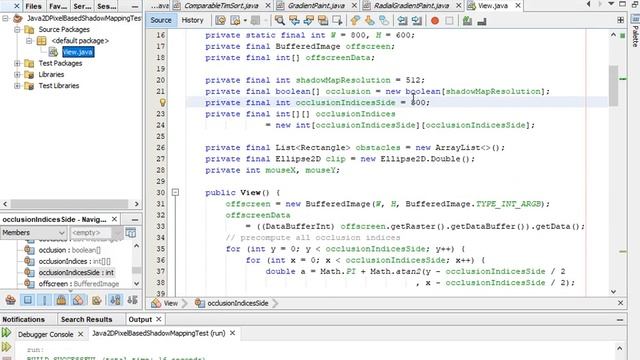The width and height of the screenshot is (640, 360).
Task: Click Next Bookmark icon
Action: 369,20
